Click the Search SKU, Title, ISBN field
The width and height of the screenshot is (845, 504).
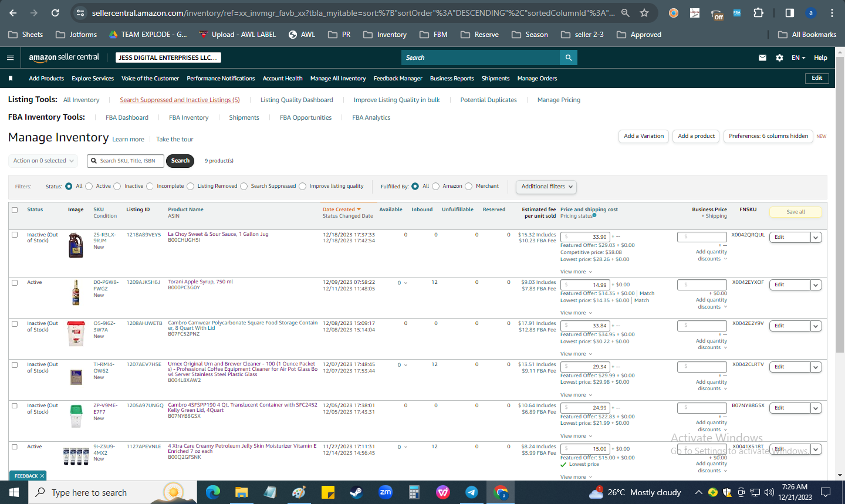click(126, 161)
